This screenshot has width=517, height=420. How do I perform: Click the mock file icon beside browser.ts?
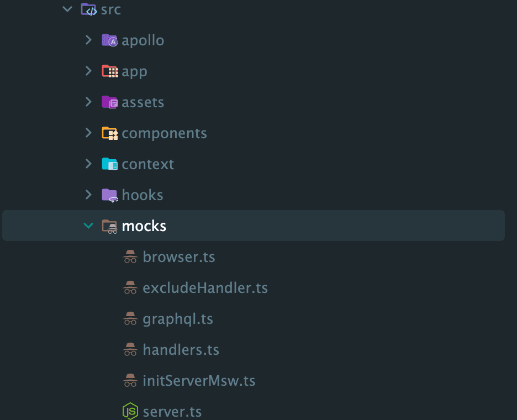click(130, 256)
